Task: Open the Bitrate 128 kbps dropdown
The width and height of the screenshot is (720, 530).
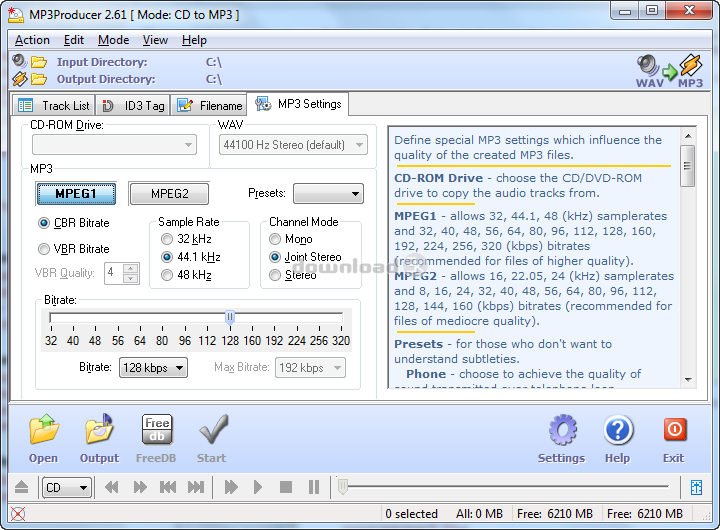Action: tap(153, 367)
